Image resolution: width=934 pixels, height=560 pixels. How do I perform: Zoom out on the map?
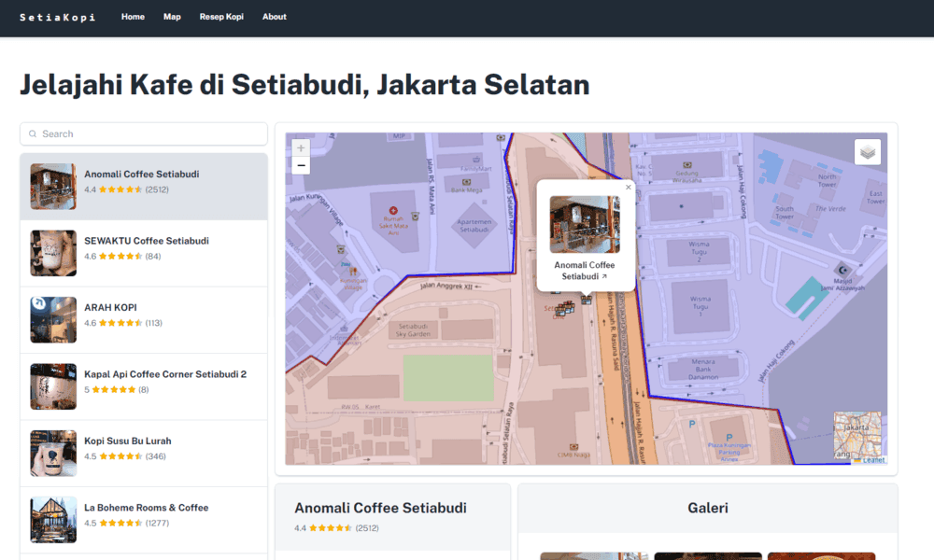pos(301,165)
